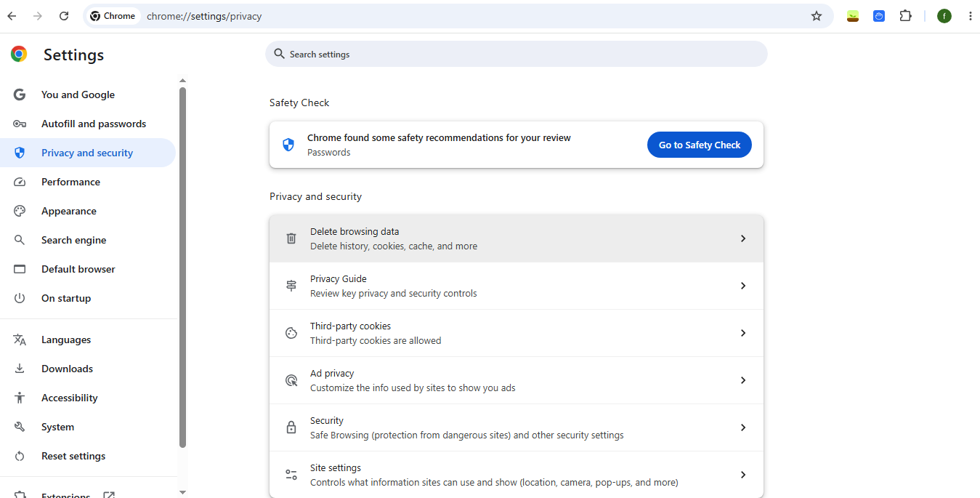Image resolution: width=980 pixels, height=498 pixels.
Task: Open the Ad privacy row
Action: (517, 380)
